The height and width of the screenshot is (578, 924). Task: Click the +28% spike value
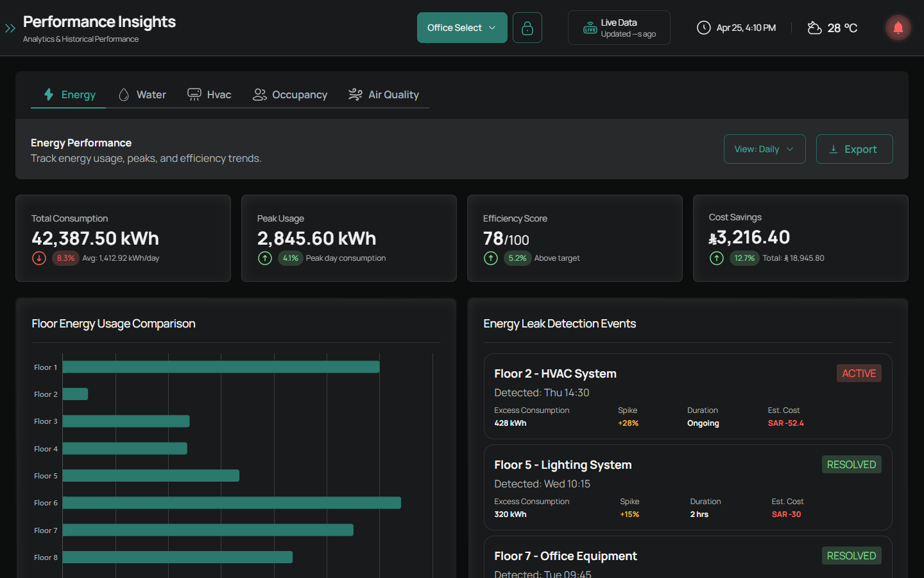[x=628, y=423]
